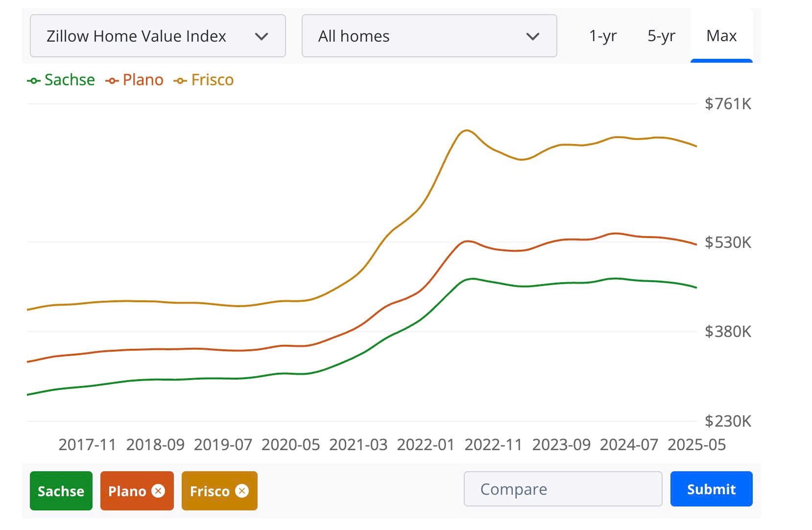Click the green Sachse tag
Image resolution: width=812 pixels, height=530 pixels.
(x=61, y=491)
